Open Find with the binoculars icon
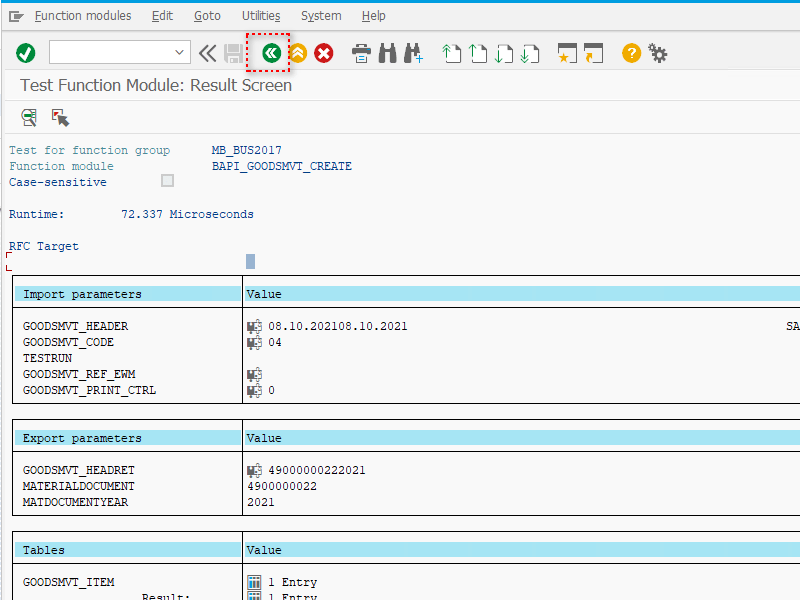Image resolution: width=800 pixels, height=600 pixels. 388,53
